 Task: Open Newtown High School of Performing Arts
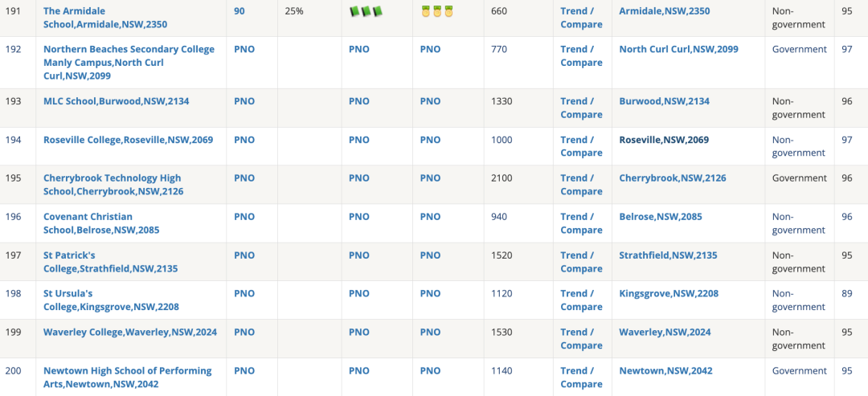coord(127,378)
